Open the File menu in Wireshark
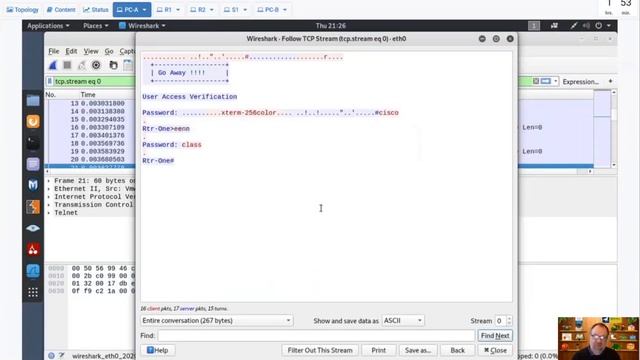This screenshot has height=360, width=640. (x=53, y=51)
